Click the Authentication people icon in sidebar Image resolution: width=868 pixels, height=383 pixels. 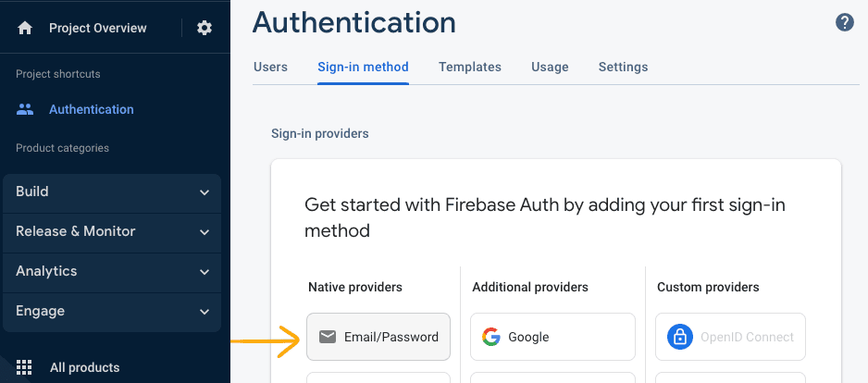25,109
